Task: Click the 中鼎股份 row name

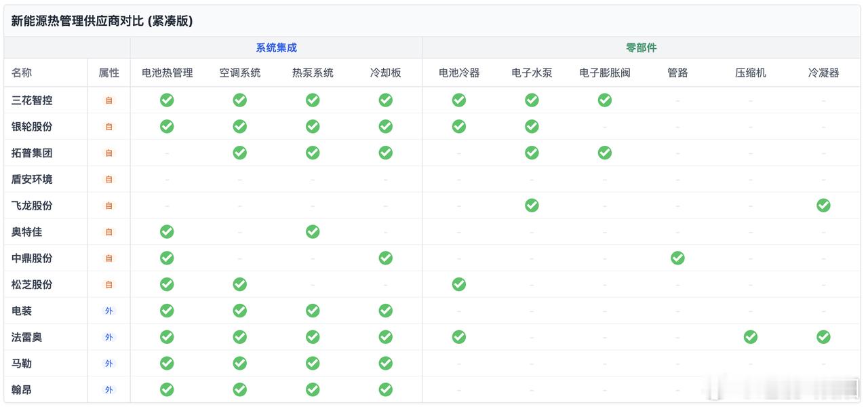Action: point(32,258)
